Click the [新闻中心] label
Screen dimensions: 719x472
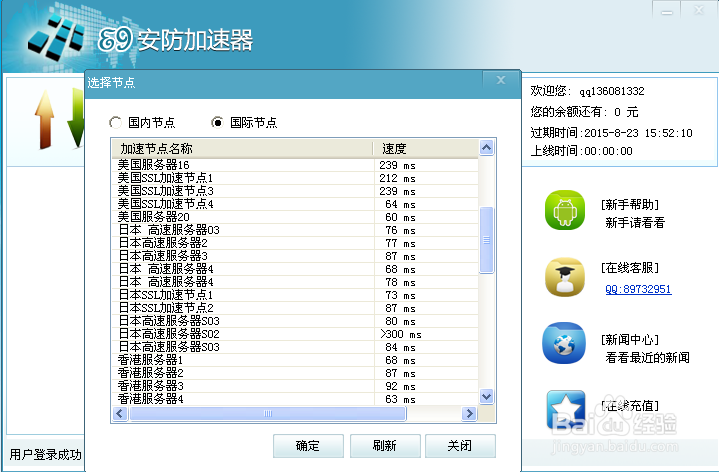point(630,339)
